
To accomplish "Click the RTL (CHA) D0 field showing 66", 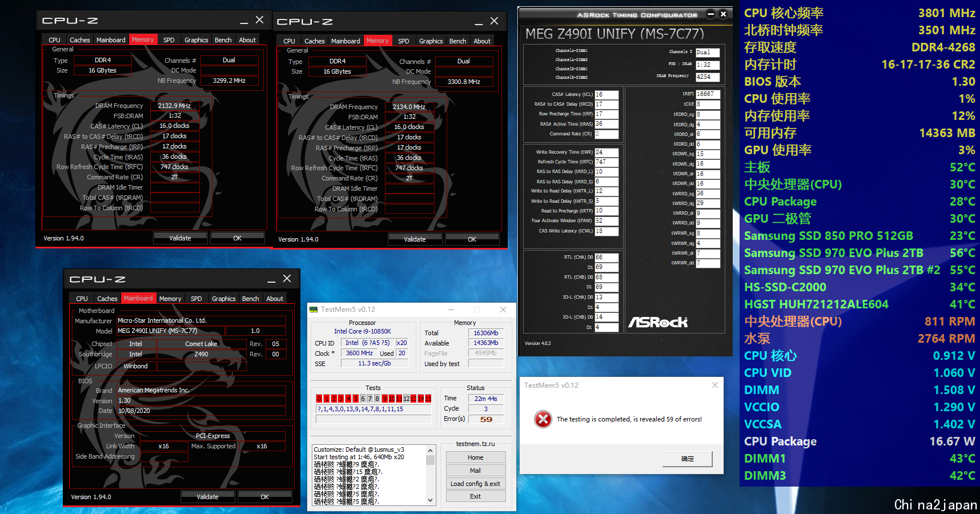I will click(607, 258).
